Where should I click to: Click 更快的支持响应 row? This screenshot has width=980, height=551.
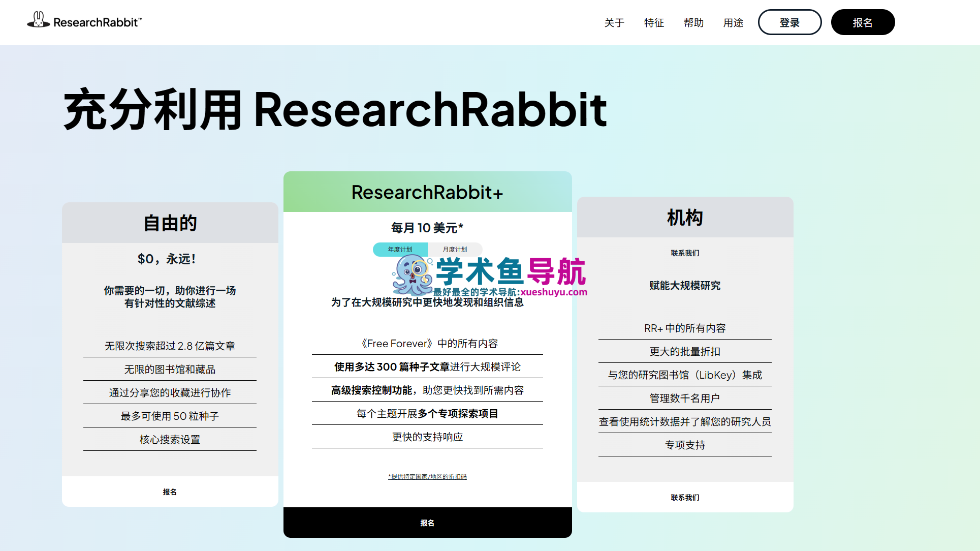[427, 437]
